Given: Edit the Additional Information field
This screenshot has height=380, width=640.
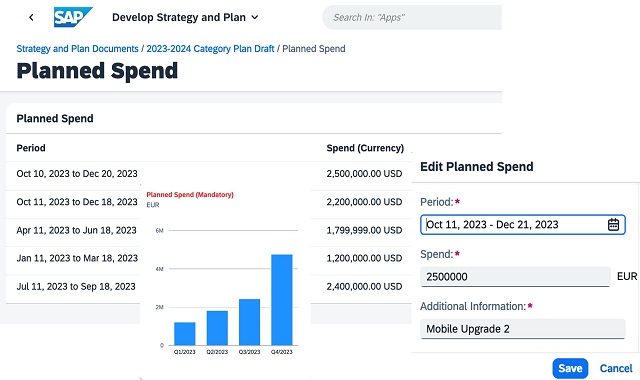Looking at the screenshot, I should [523, 329].
